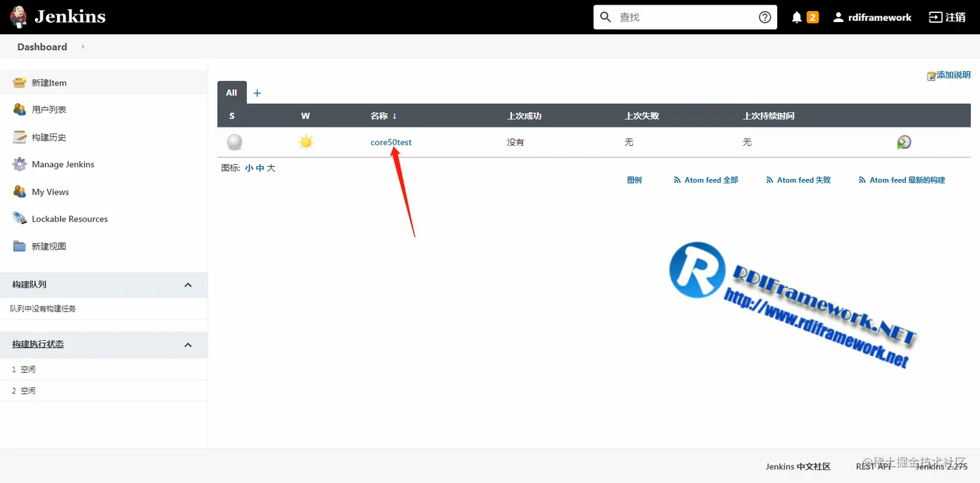Viewport: 980px width, 483px height.
Task: Collapse the 构建队列 panel chevron
Action: (188, 285)
